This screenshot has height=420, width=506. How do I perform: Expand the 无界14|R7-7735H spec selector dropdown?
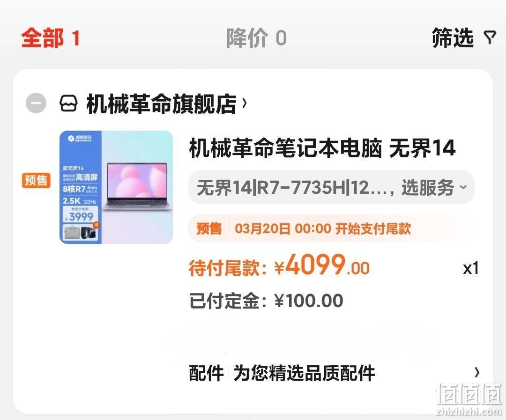click(331, 187)
